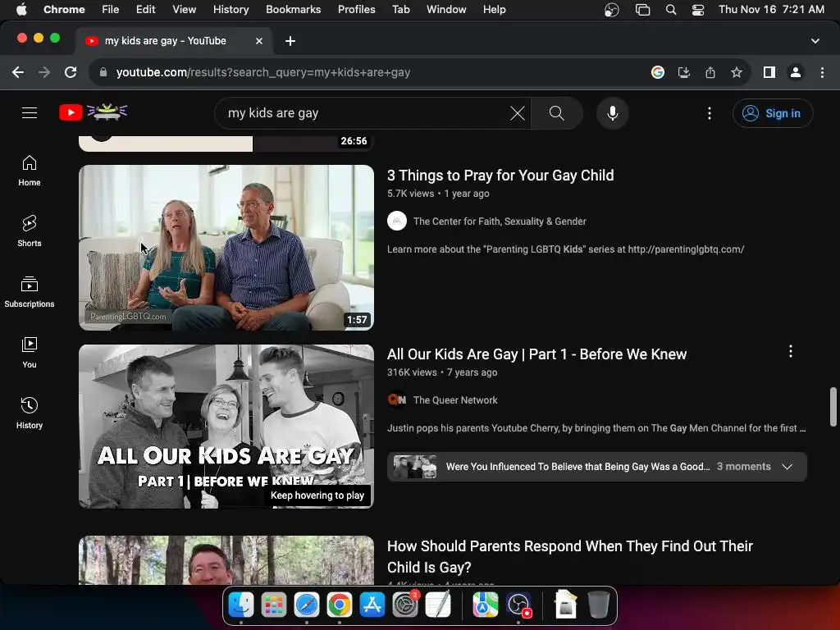Click the search magnifier button
Image resolution: width=840 pixels, height=630 pixels.
(557, 113)
